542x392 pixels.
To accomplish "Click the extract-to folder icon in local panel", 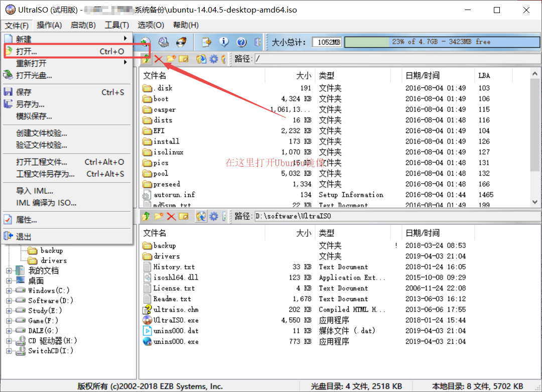I will (x=201, y=216).
